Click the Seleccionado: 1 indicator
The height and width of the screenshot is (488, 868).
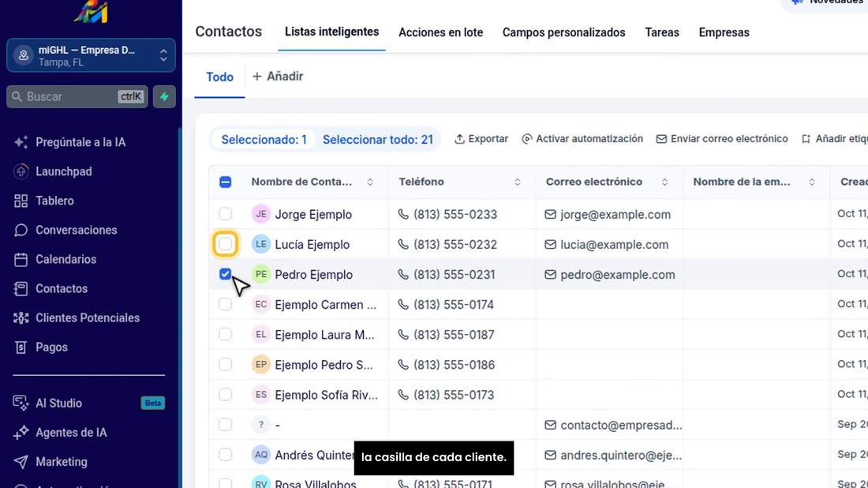264,140
